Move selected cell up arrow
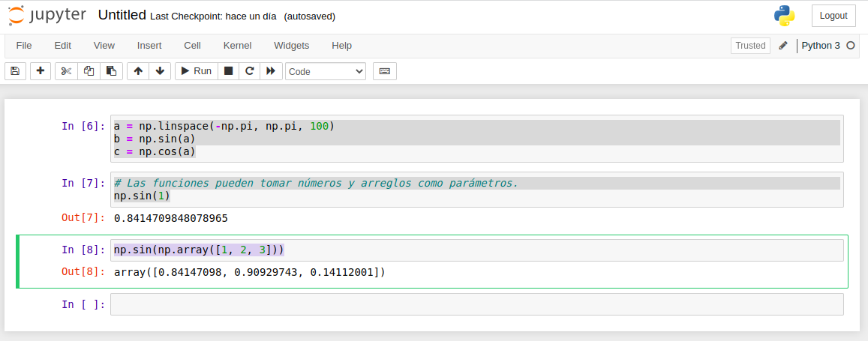This screenshot has width=868, height=341. (x=137, y=71)
